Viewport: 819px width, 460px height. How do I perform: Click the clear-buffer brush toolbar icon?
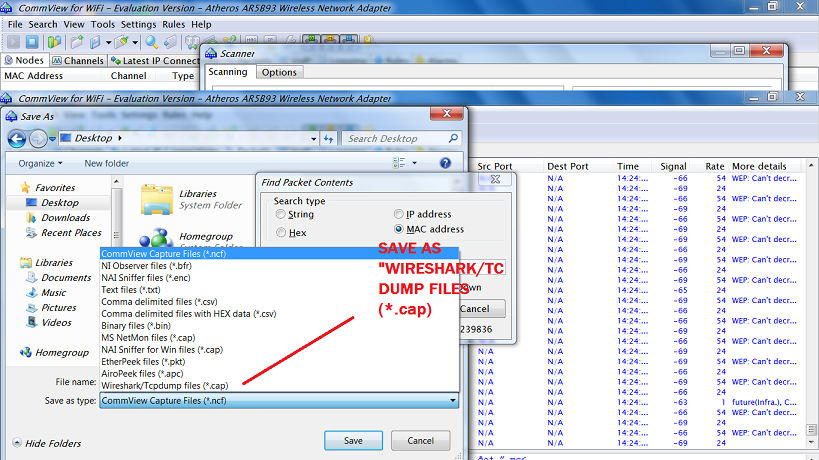pyautogui.click(x=122, y=42)
